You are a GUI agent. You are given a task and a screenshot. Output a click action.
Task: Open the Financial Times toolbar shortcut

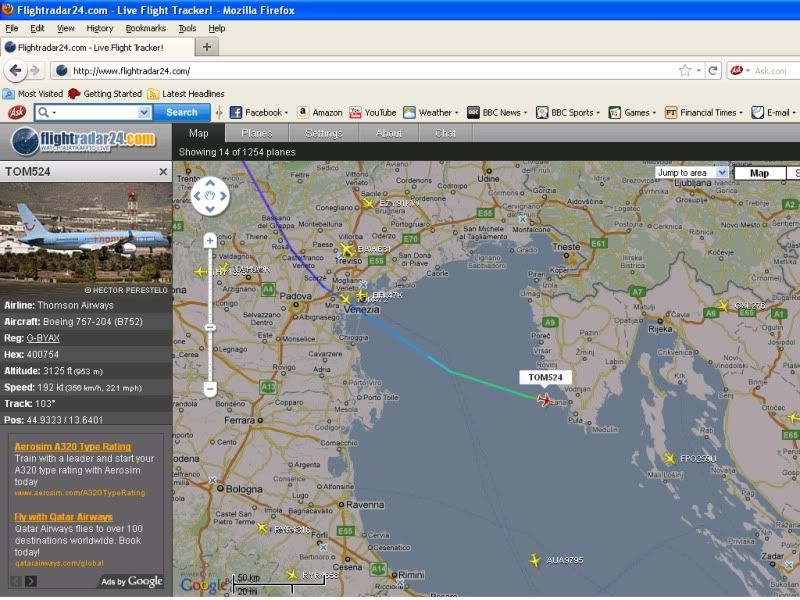703,112
